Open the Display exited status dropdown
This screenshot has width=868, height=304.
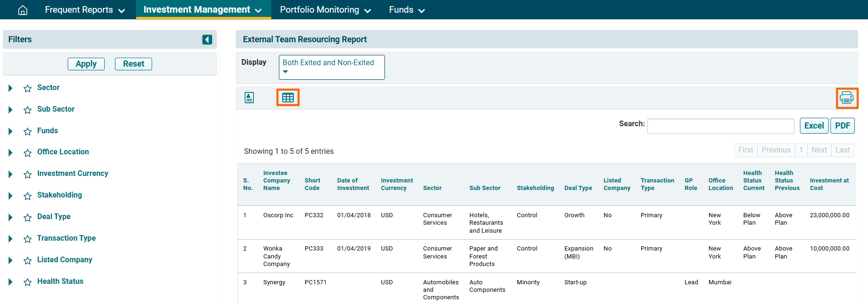[331, 67]
